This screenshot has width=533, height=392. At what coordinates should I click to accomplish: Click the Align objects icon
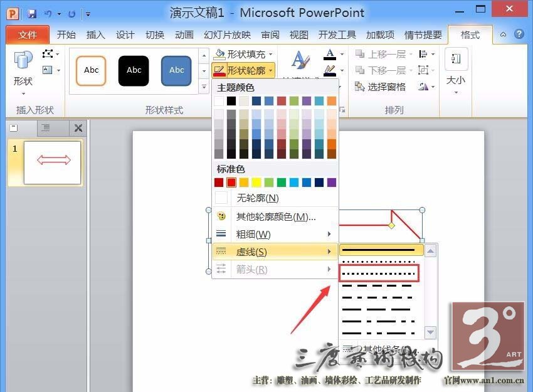tap(423, 54)
